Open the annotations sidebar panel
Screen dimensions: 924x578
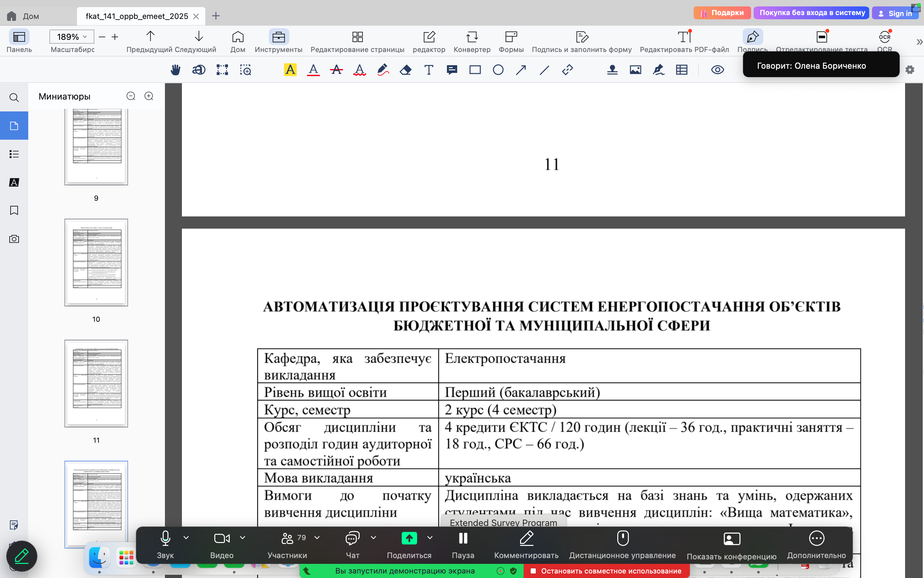pos(14,182)
